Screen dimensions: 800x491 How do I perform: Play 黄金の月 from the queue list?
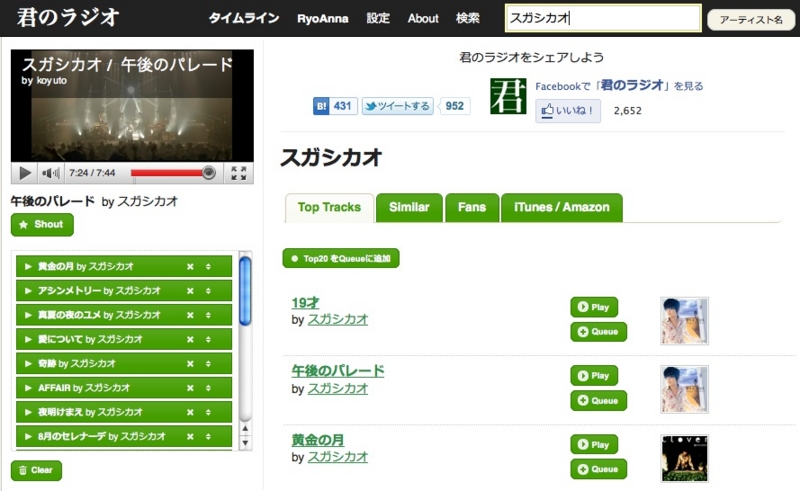[x=28, y=266]
